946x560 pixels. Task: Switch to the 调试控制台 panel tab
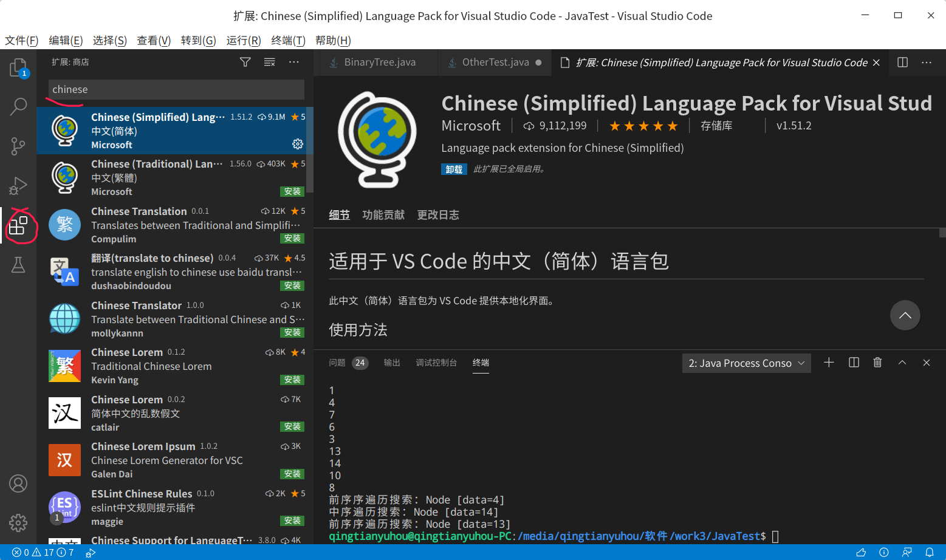click(x=436, y=363)
